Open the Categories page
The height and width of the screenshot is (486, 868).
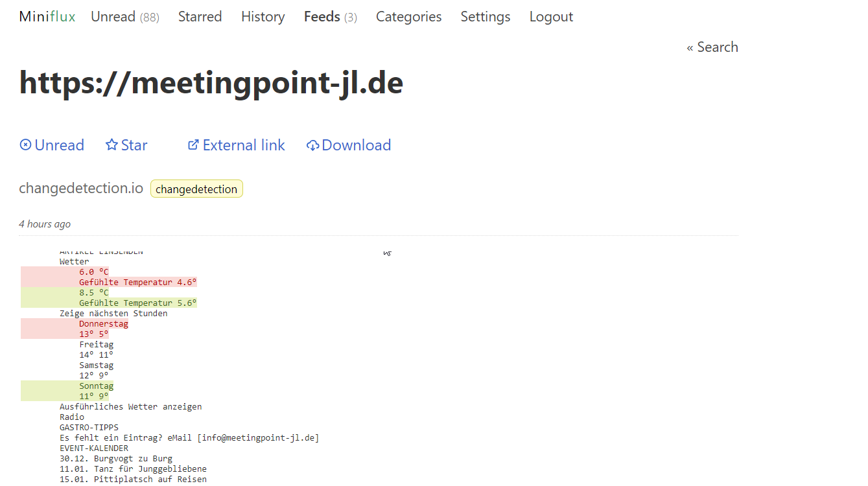click(409, 17)
